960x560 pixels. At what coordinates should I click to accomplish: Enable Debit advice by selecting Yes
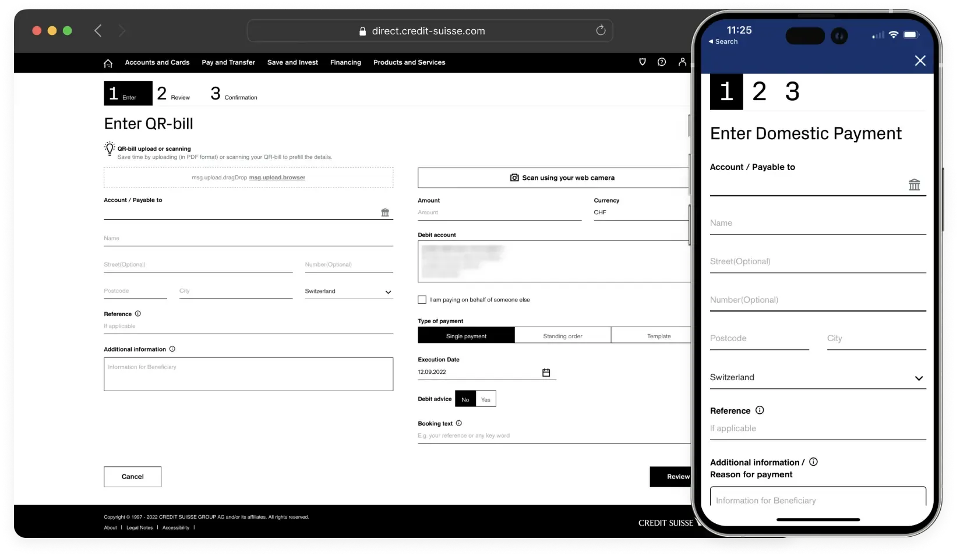click(x=485, y=399)
